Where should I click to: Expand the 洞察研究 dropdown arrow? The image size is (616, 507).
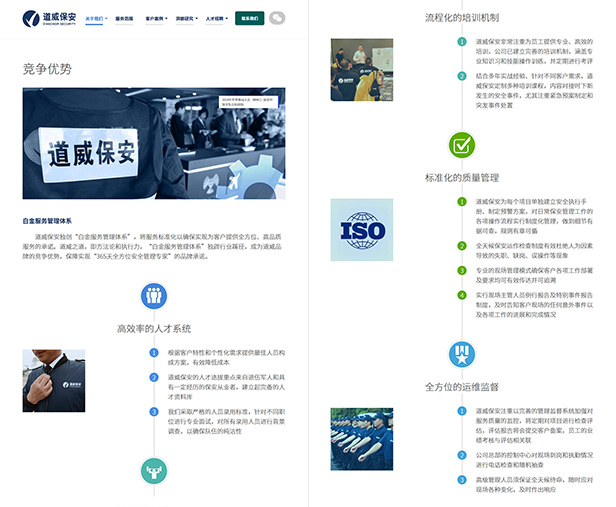(x=197, y=18)
